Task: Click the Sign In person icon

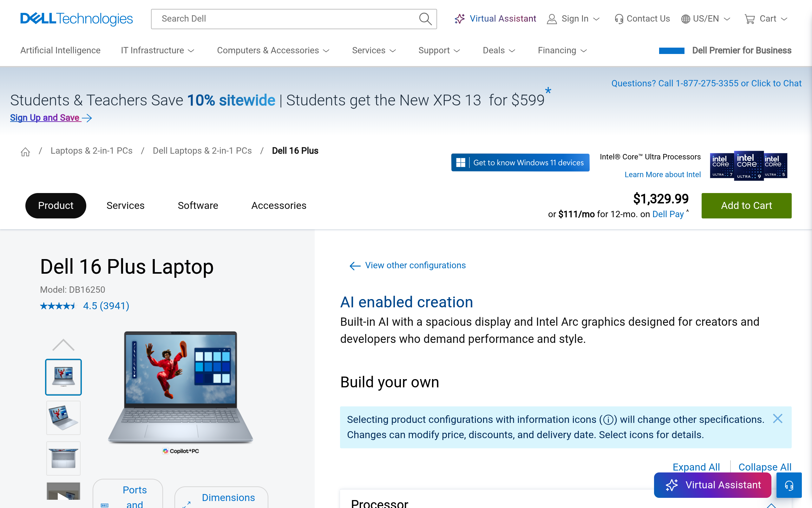Action: [x=552, y=19]
